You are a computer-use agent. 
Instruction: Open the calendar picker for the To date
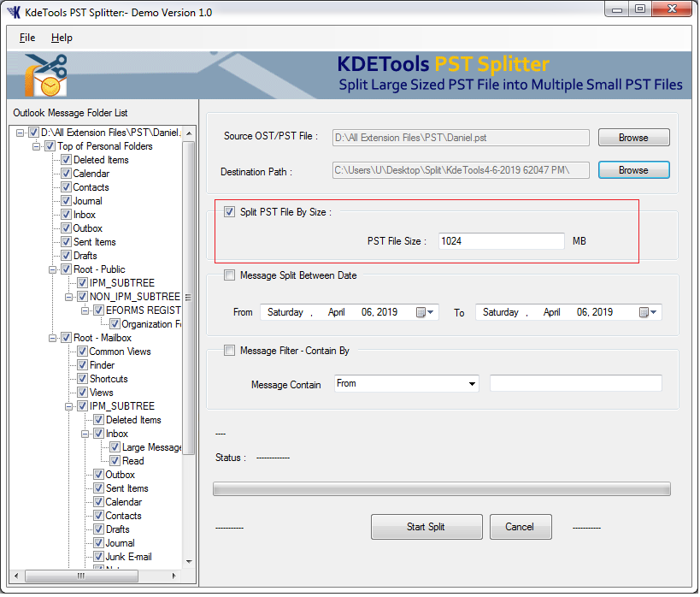(x=649, y=313)
